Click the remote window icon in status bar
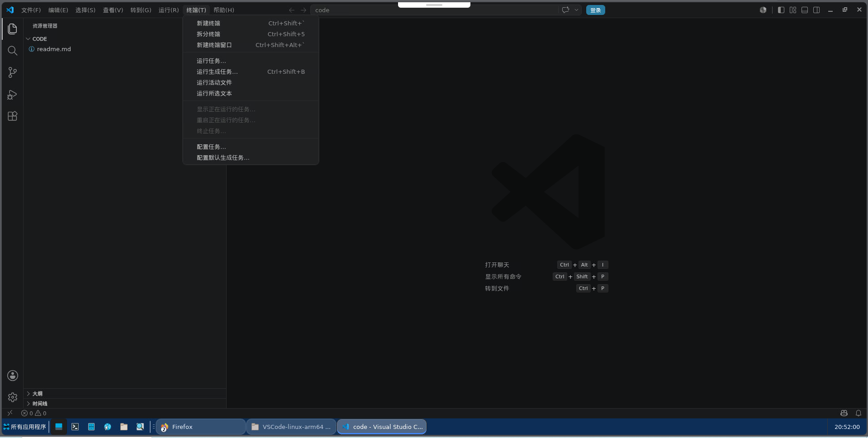Image resolution: width=868 pixels, height=438 pixels. coord(9,413)
